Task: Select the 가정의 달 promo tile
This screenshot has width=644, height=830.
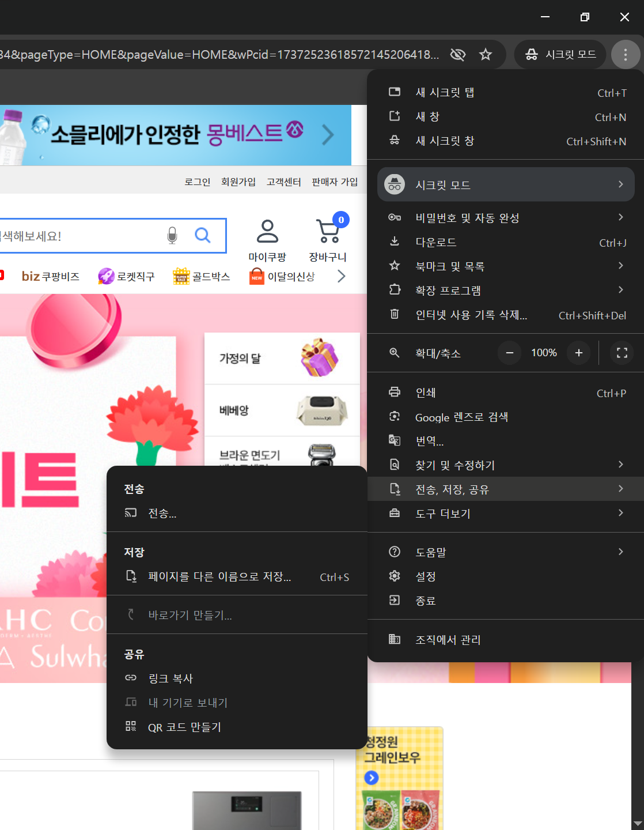Action: click(282, 359)
